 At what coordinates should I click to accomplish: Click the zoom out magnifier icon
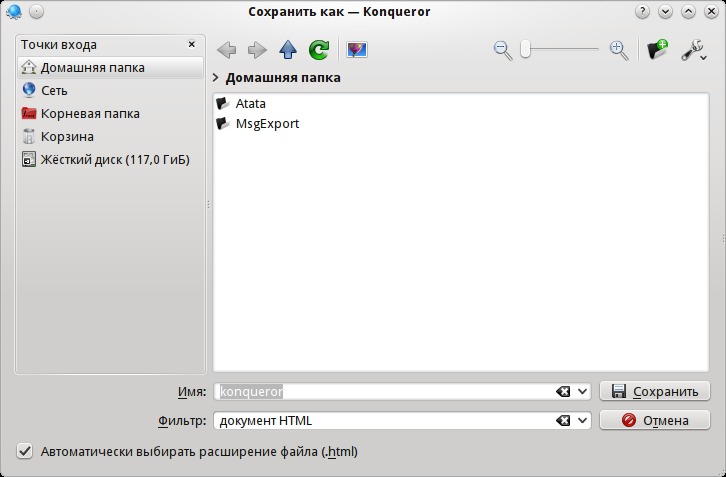click(503, 50)
